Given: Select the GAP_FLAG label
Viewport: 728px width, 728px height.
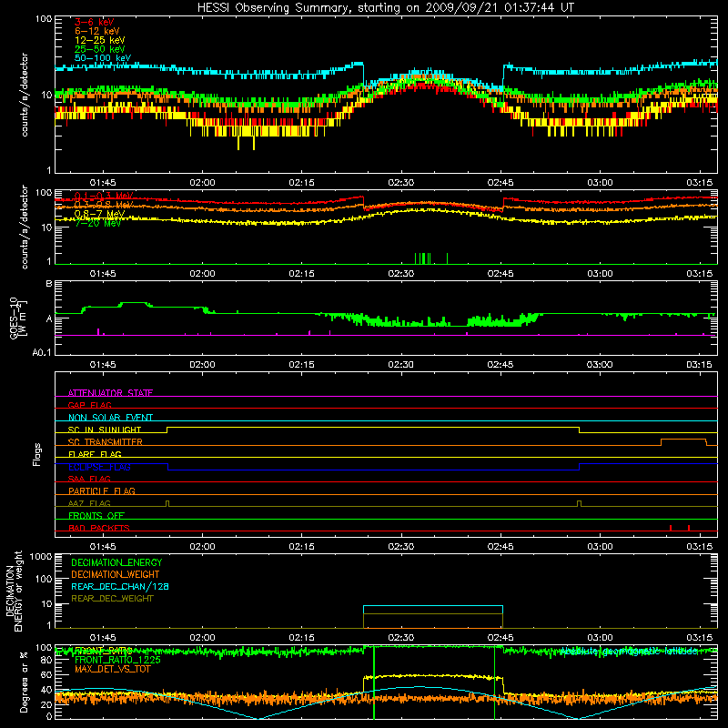Looking at the screenshot, I should coord(89,405).
